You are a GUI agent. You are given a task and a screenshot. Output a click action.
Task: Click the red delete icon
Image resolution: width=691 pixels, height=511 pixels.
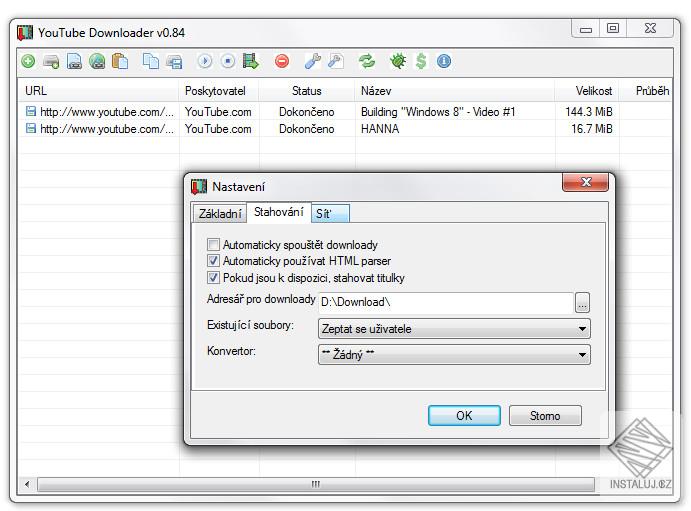(282, 61)
